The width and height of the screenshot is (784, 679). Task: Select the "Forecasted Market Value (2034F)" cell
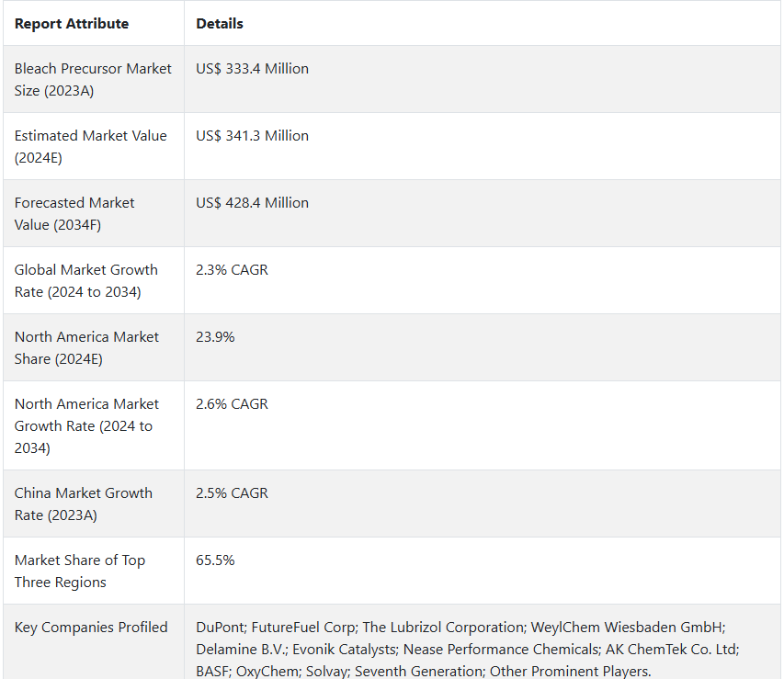[x=74, y=214]
